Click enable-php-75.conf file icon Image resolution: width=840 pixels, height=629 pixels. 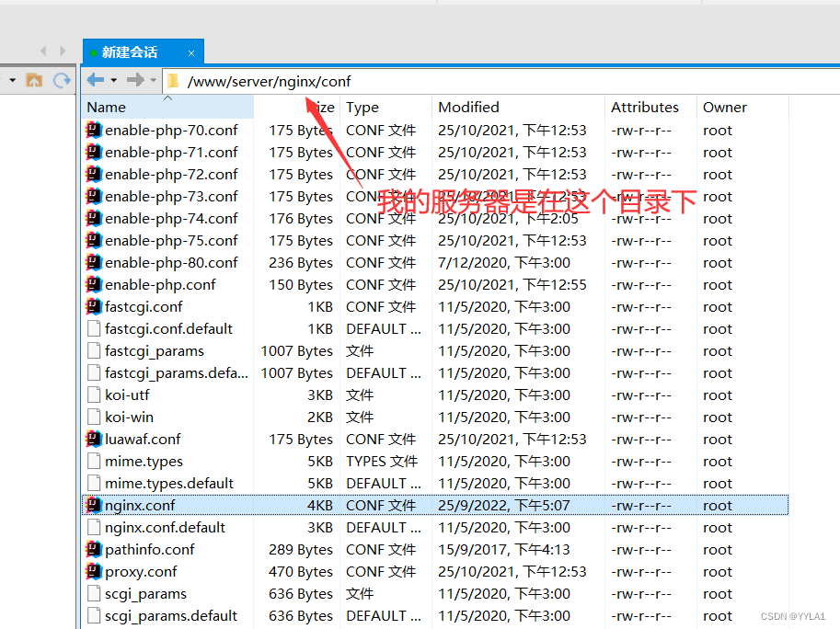pyautogui.click(x=94, y=240)
